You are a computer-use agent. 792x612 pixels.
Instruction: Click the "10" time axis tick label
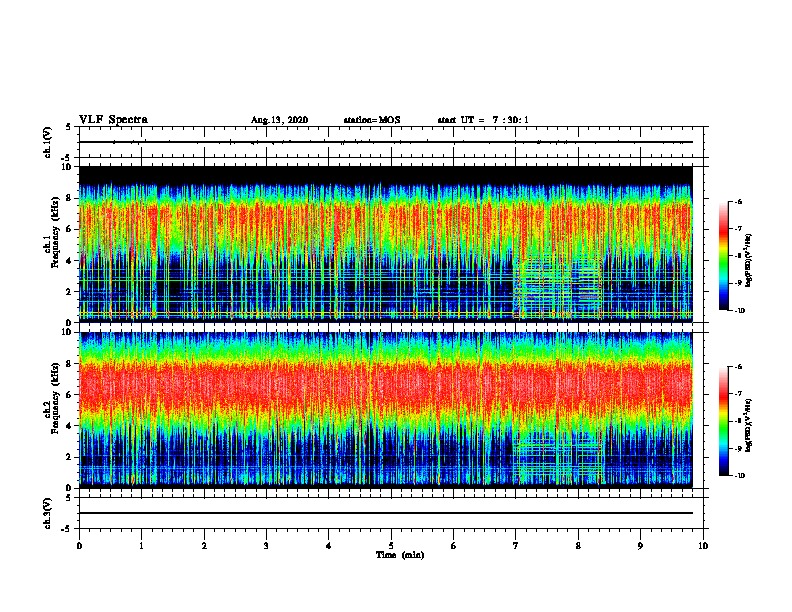coord(703,546)
